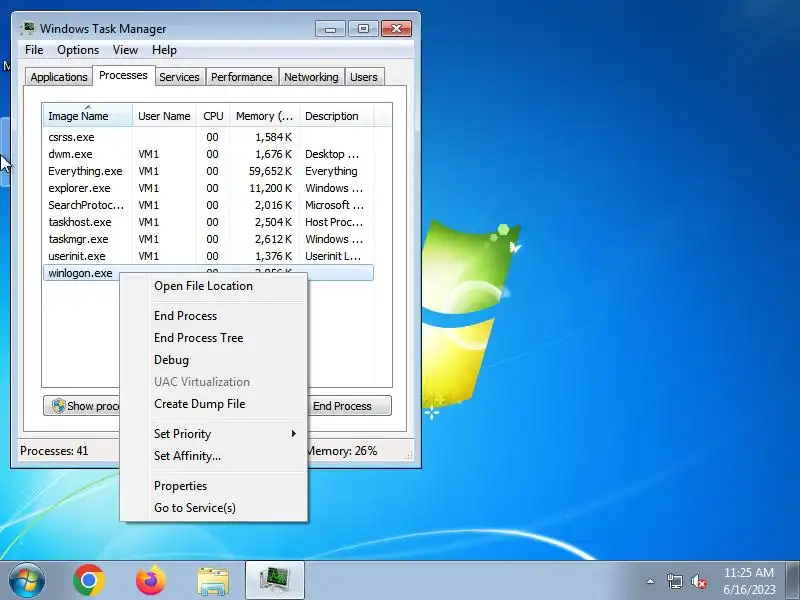Select the explorer.exe process row
Viewport: 800px width, 600px height.
(208, 188)
